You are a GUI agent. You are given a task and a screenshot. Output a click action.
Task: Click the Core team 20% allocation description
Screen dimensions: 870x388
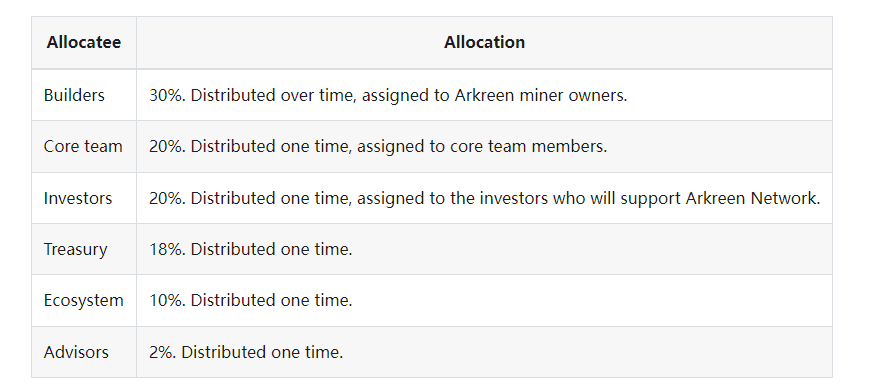coord(378,147)
